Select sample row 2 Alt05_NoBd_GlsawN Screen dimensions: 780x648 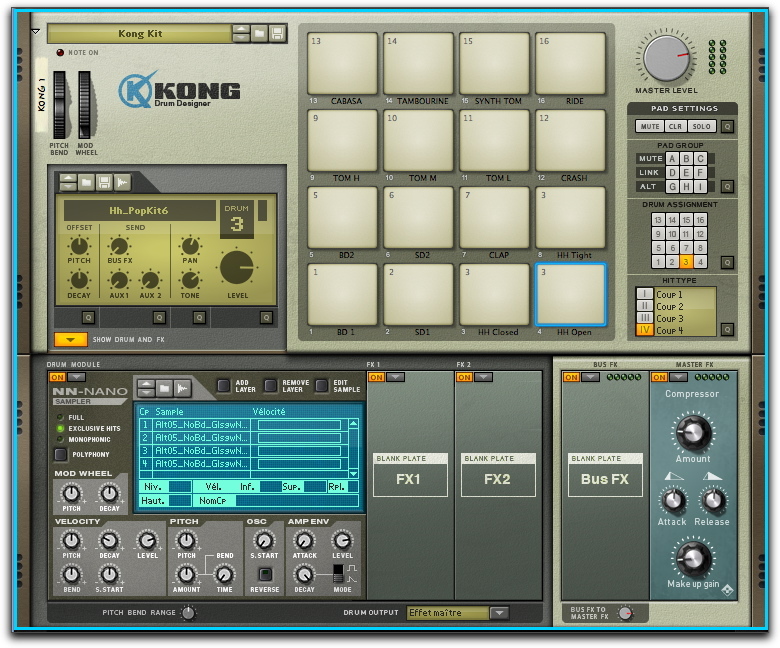click(x=242, y=438)
